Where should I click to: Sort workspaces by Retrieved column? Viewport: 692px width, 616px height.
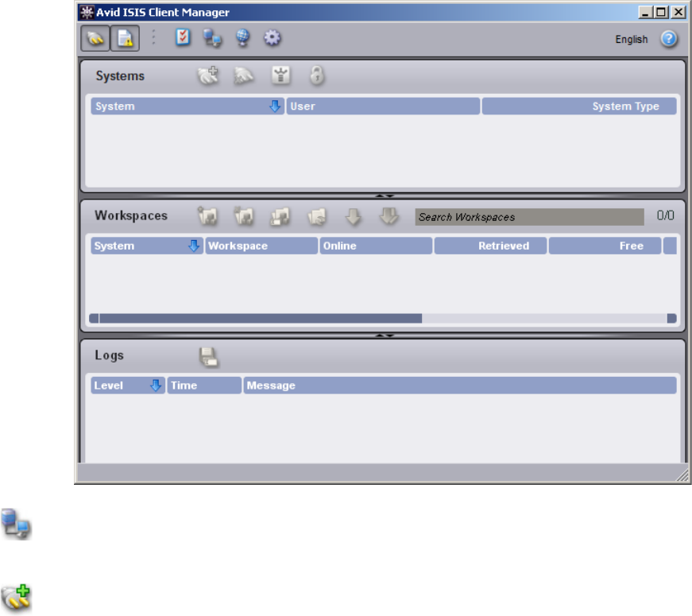click(x=490, y=246)
